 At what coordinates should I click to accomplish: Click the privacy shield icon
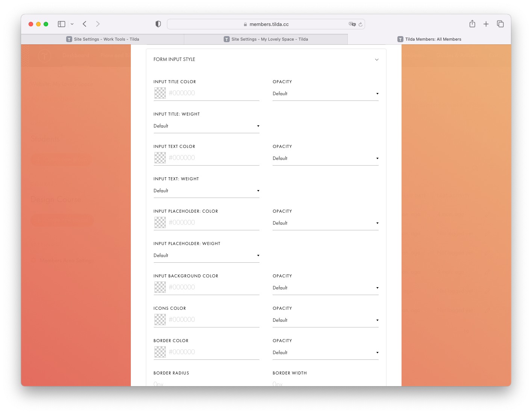coord(158,23)
